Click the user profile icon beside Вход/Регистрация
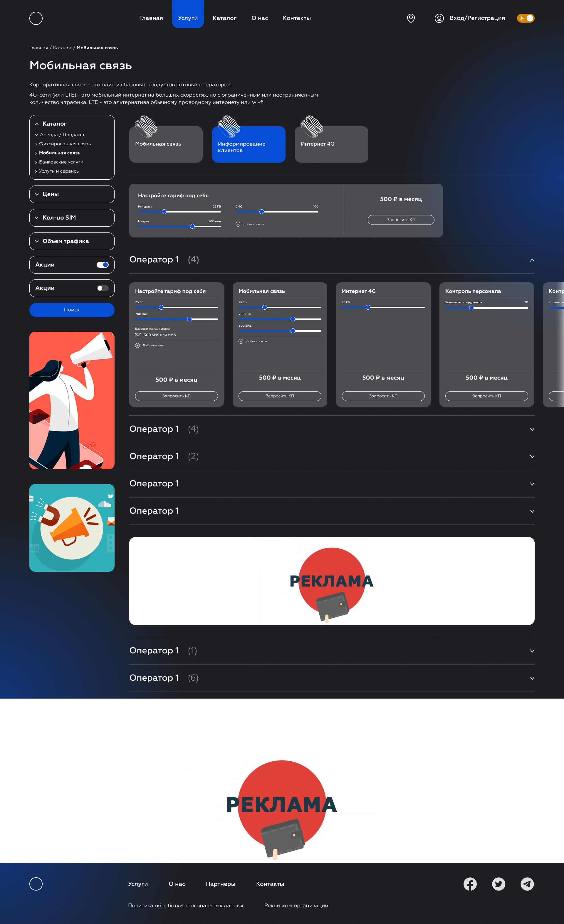 (439, 18)
